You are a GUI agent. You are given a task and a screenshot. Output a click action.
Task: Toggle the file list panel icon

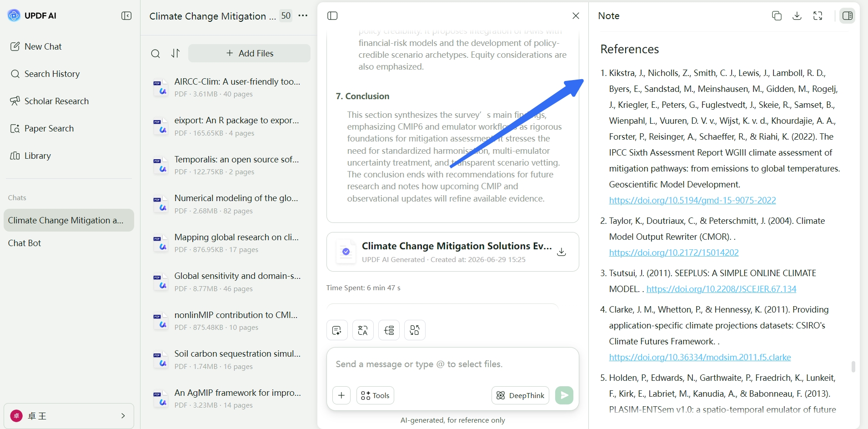click(x=332, y=16)
